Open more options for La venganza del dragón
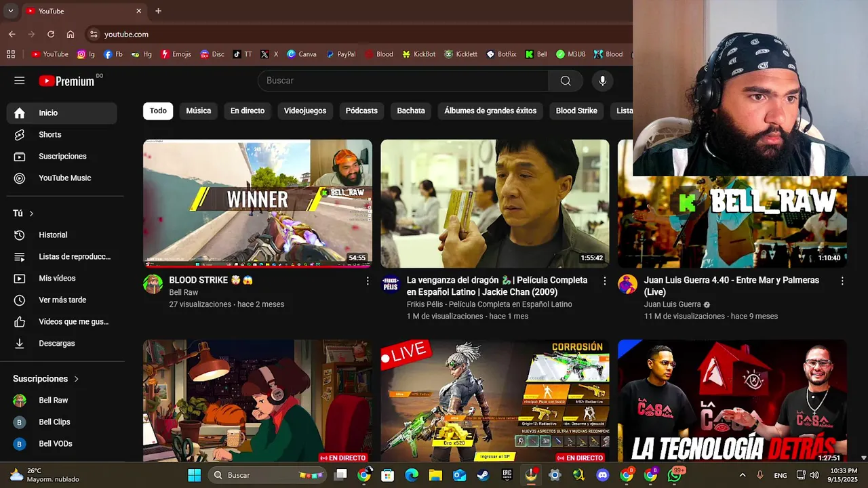868x488 pixels. [x=605, y=281]
